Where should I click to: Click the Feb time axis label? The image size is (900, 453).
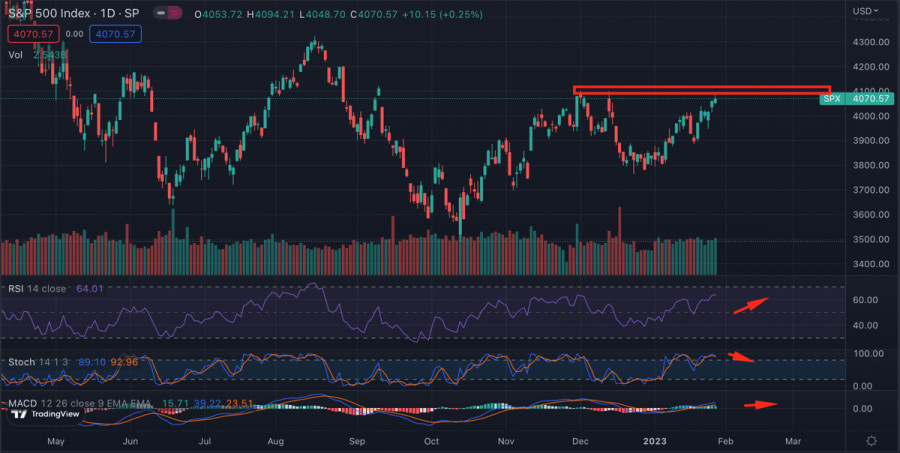(x=725, y=441)
